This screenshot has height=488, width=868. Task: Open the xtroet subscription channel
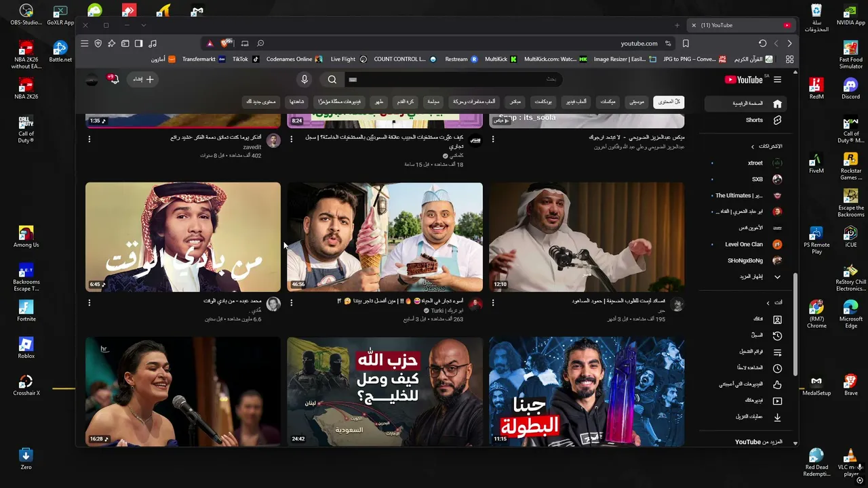point(745,163)
